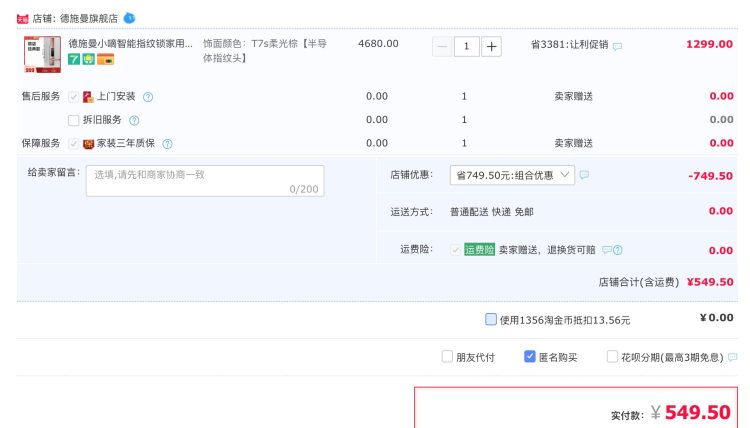Click the -749.50 store discount amount
Viewport: 750px width, 428px height.
tap(710, 176)
